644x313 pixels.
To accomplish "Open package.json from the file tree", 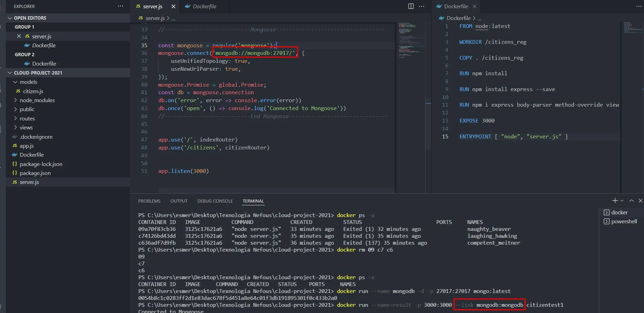I will [35, 173].
